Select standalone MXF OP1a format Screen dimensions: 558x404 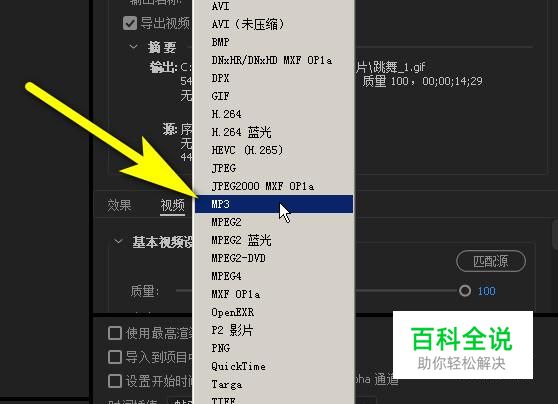pos(274,294)
